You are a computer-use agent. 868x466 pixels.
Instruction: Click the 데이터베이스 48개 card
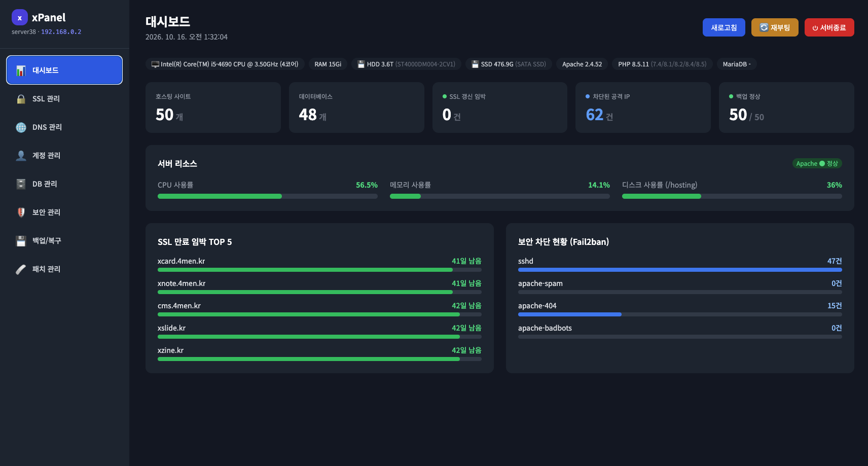(x=356, y=107)
